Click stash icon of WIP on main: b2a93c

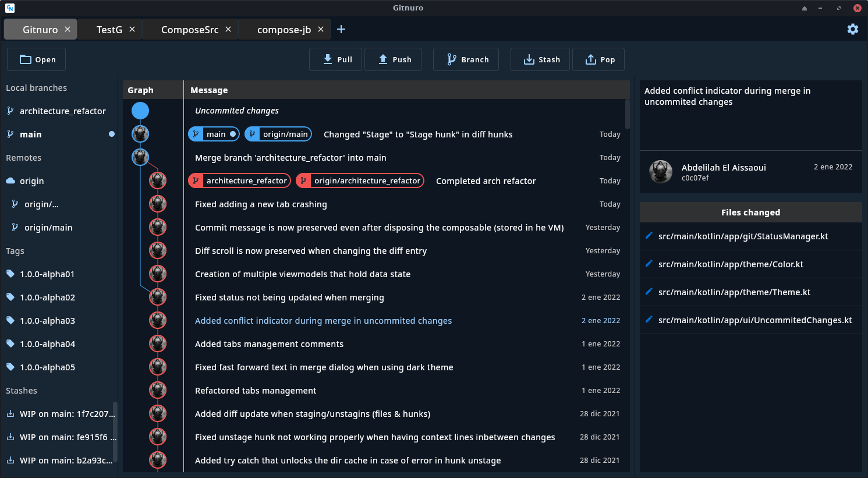pos(10,461)
